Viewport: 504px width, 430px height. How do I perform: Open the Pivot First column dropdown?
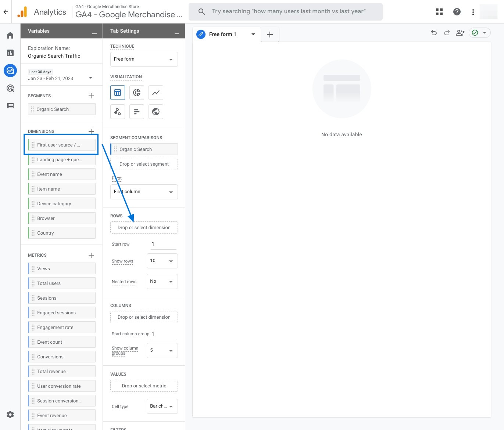tap(144, 192)
